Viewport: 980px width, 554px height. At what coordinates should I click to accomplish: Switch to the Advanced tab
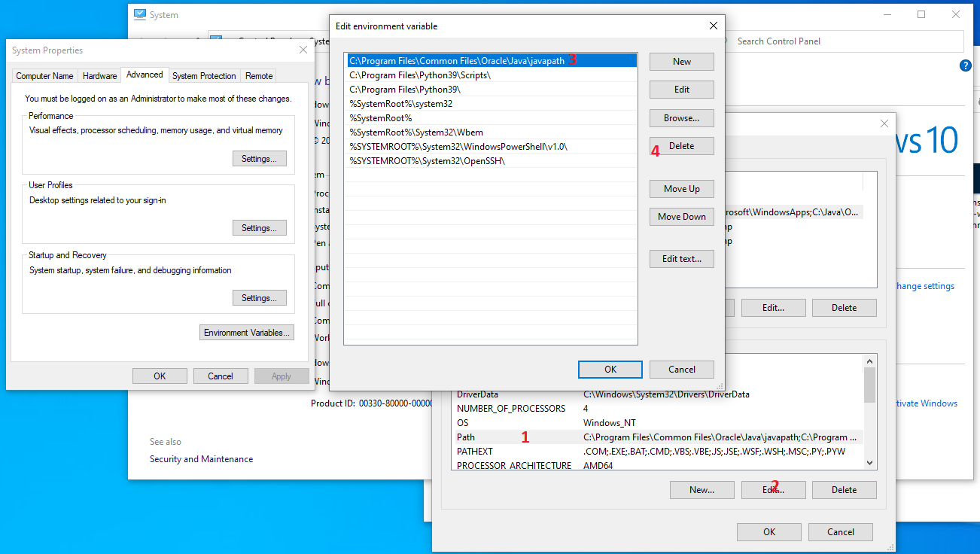pyautogui.click(x=145, y=75)
